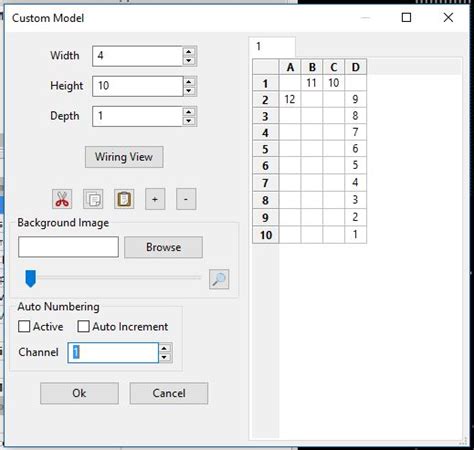Click the Height input field

click(x=138, y=86)
